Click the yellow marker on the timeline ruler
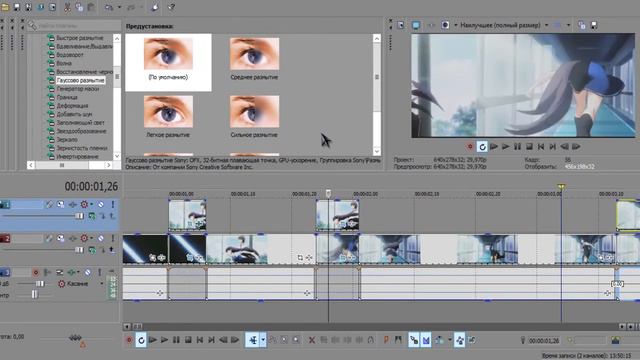 pyautogui.click(x=561, y=187)
